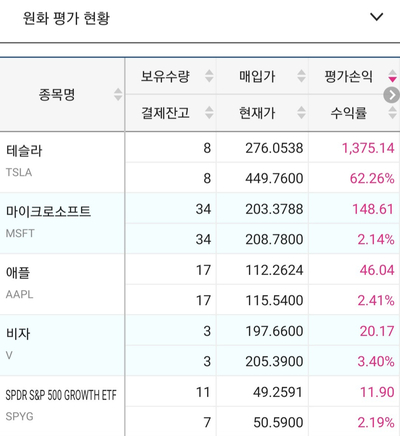This screenshot has width=400, height=436.
Task: Click Microsoft purchase price 203.3788
Action: click(274, 209)
